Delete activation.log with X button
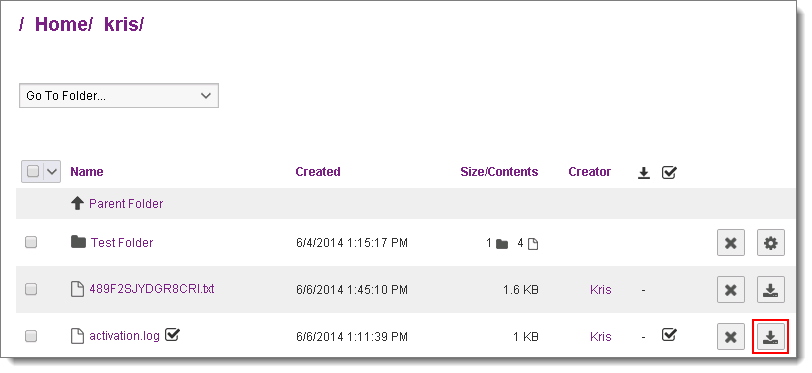This screenshot has height=373, width=812. (731, 337)
